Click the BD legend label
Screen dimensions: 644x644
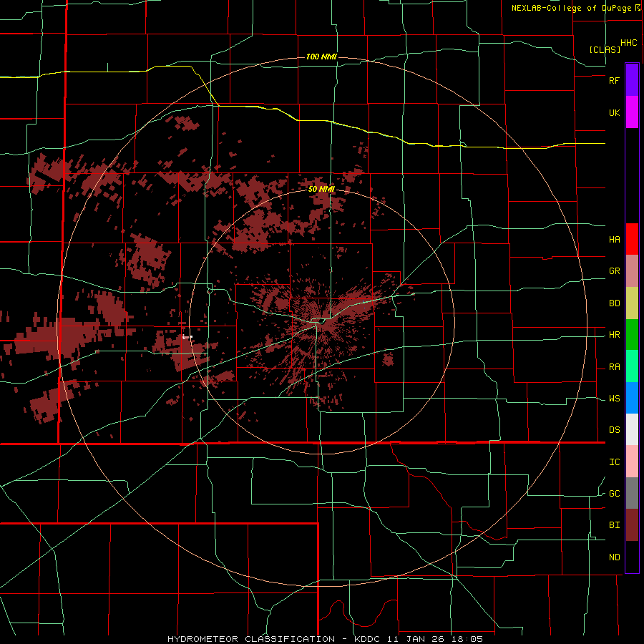coord(614,303)
